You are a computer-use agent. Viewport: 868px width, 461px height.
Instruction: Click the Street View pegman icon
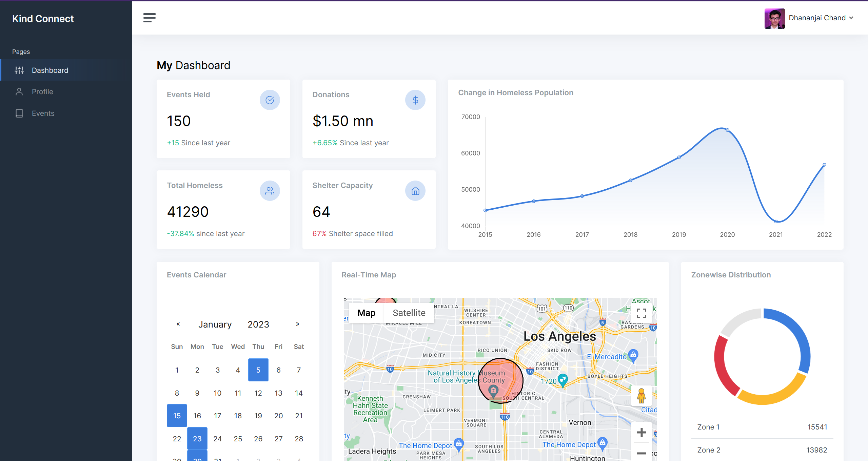pos(641,396)
